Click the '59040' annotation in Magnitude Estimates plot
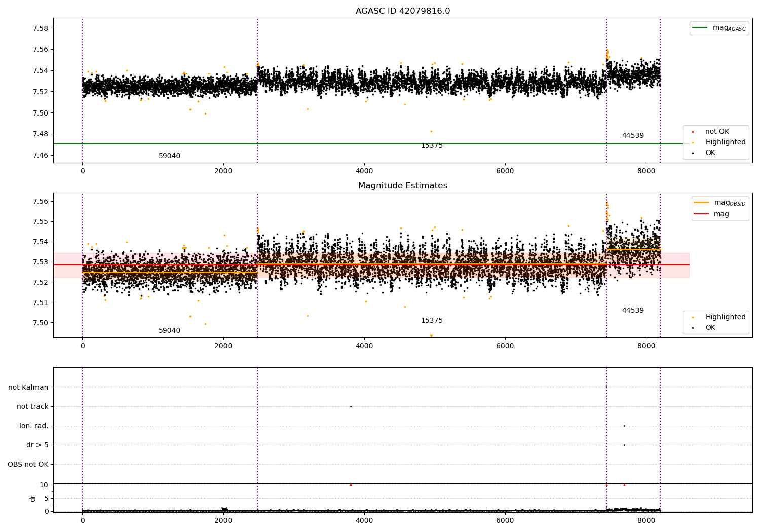This screenshot has width=760, height=532. tap(169, 331)
